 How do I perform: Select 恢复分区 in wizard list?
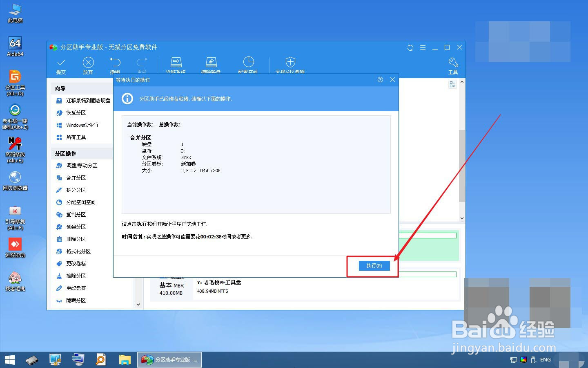(71, 112)
